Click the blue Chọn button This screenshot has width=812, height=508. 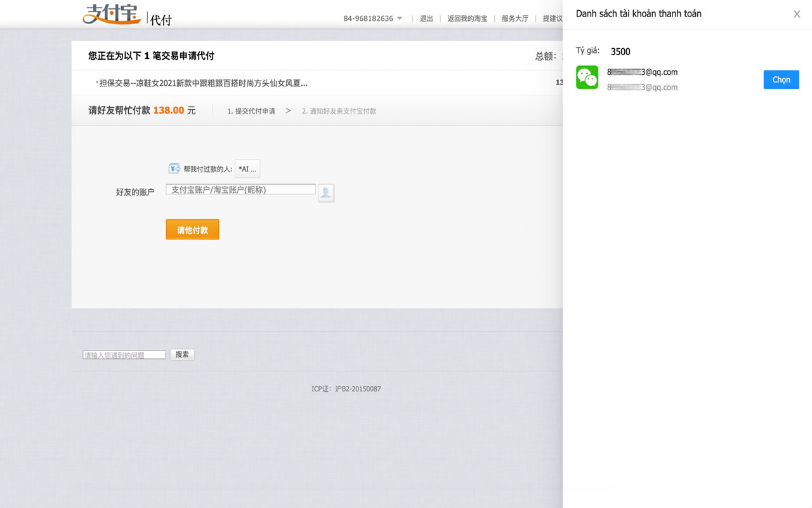point(781,79)
